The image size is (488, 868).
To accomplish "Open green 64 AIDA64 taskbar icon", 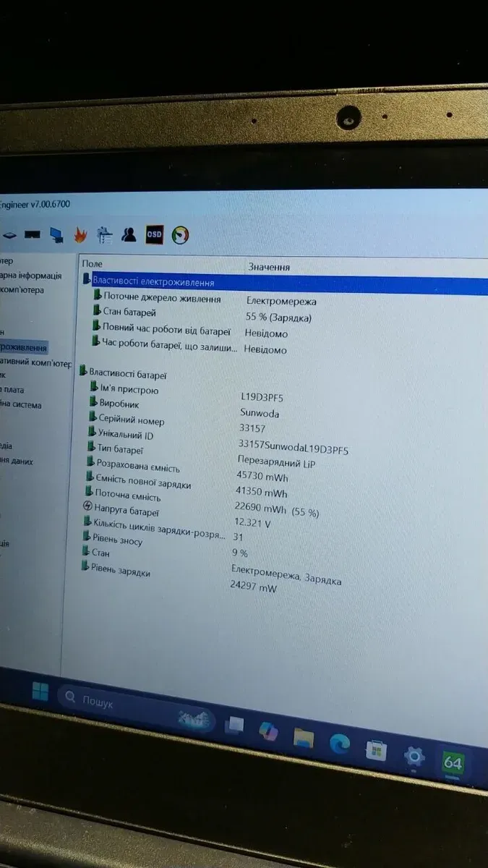I will [x=453, y=763].
